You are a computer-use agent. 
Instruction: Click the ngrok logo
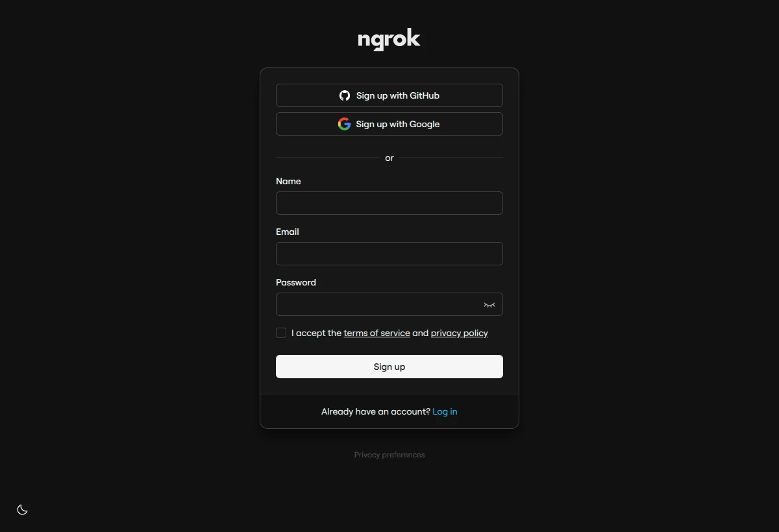(x=389, y=40)
